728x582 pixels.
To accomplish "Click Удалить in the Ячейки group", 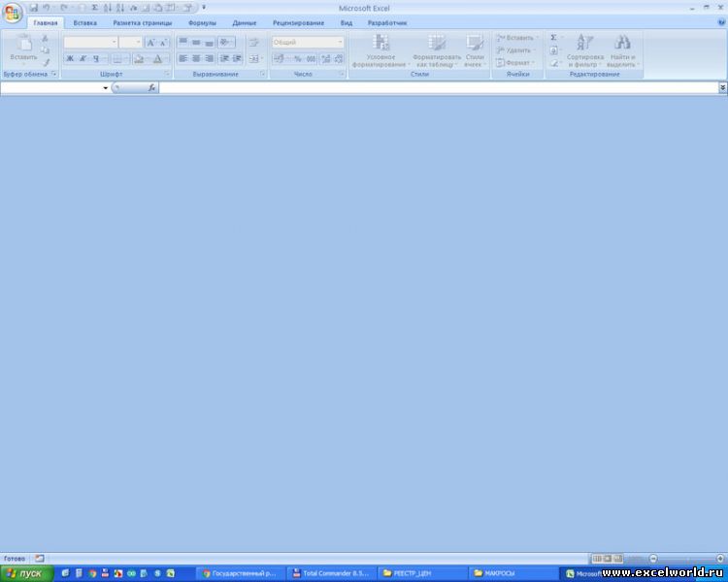I will coord(515,50).
